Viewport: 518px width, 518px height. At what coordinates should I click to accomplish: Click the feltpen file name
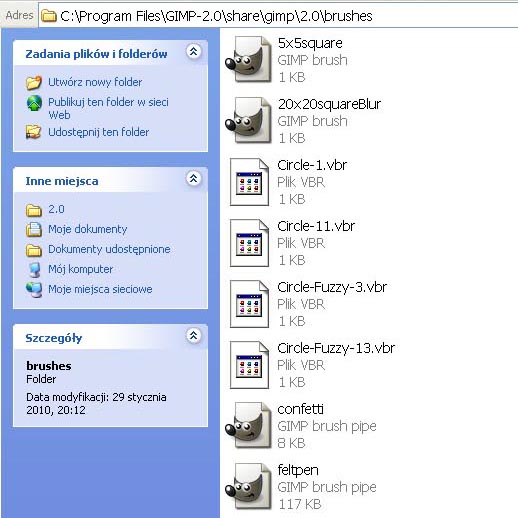click(298, 470)
